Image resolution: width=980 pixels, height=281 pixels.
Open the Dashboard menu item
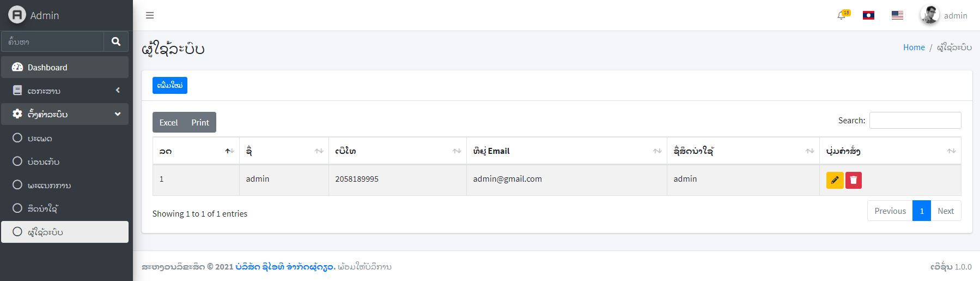tap(65, 67)
